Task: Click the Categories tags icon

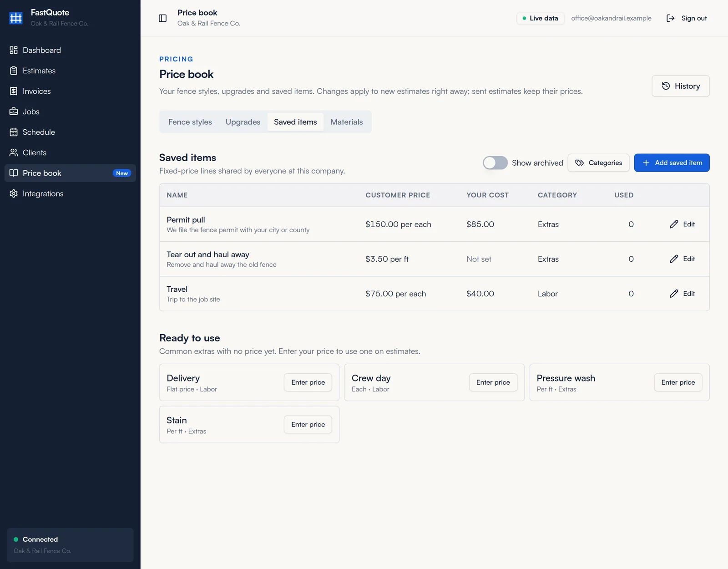Action: pos(579,163)
